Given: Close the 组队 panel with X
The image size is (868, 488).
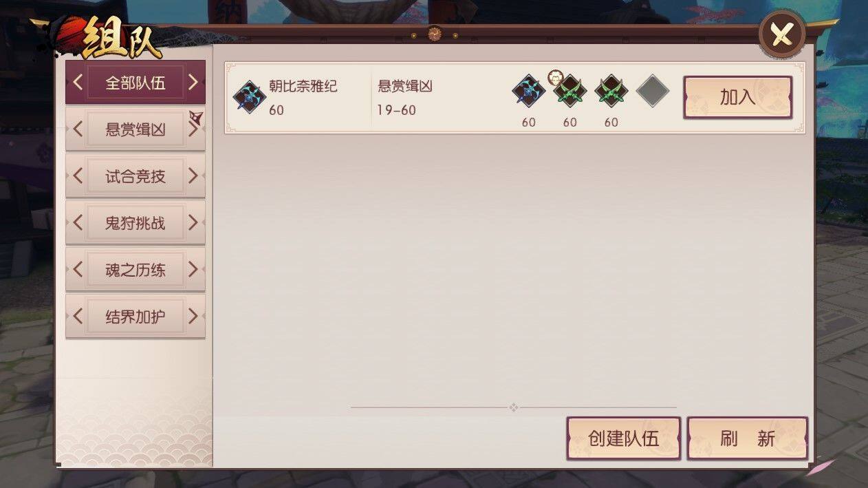Looking at the screenshot, I should [x=782, y=34].
